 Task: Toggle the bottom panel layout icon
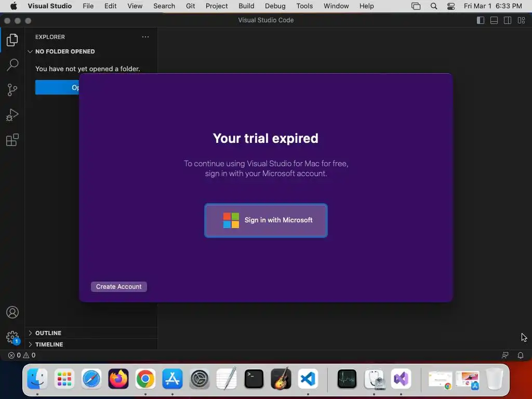tap(494, 20)
